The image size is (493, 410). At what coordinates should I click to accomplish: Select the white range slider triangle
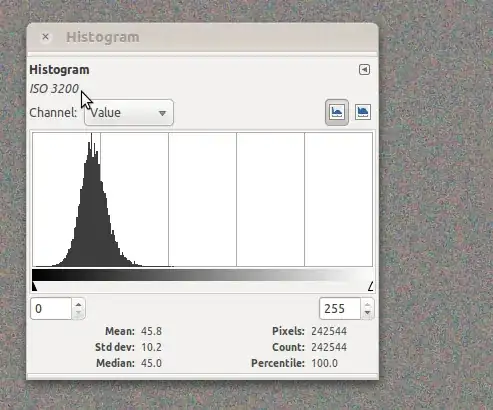click(x=371, y=287)
